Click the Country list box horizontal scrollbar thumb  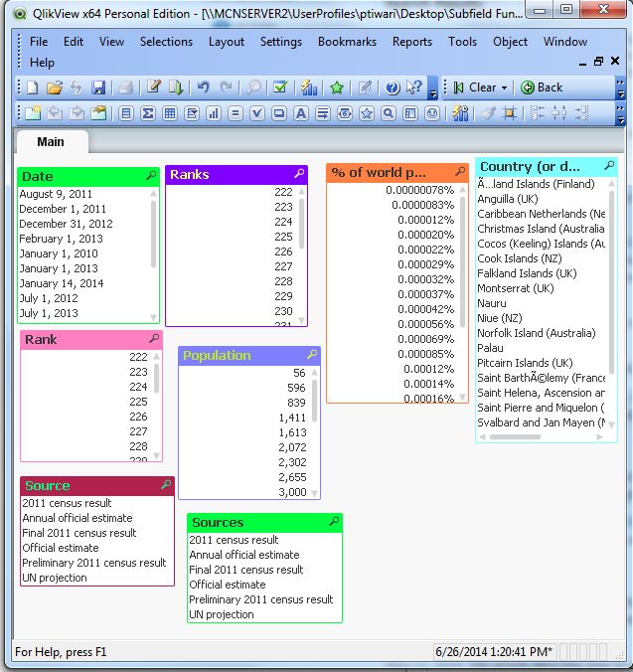point(515,436)
